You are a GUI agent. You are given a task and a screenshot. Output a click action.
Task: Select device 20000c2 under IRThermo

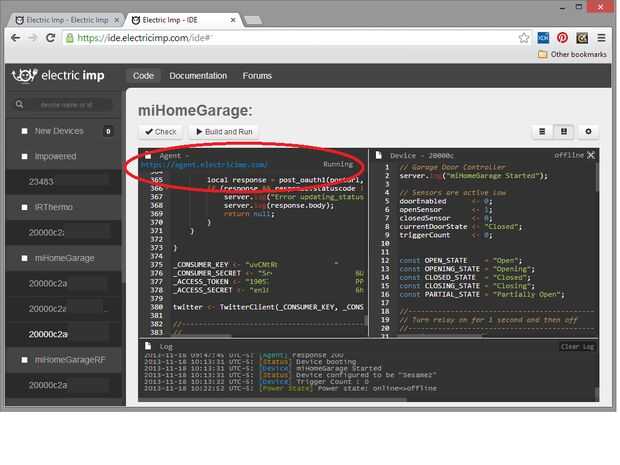(x=64, y=232)
